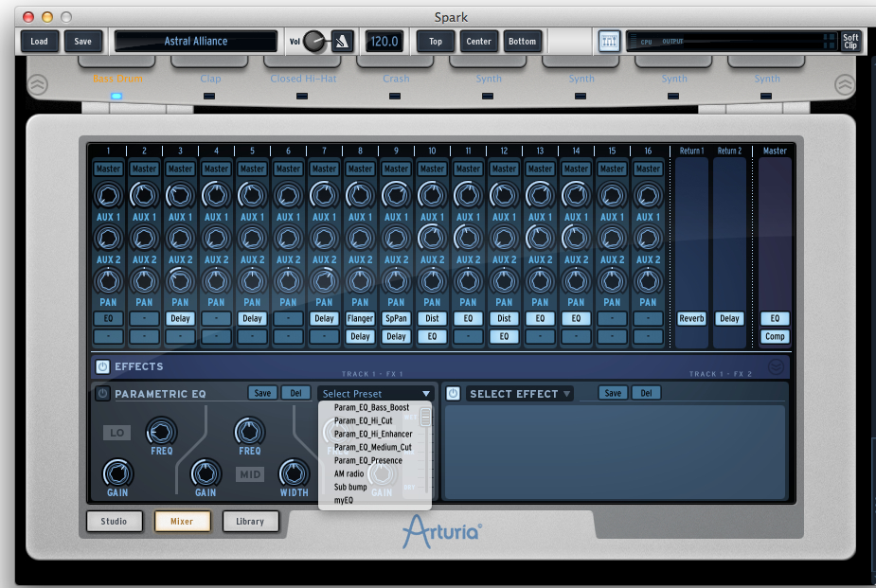Save the Parametric EQ preset
Image resolution: width=876 pixels, height=588 pixels.
point(262,393)
